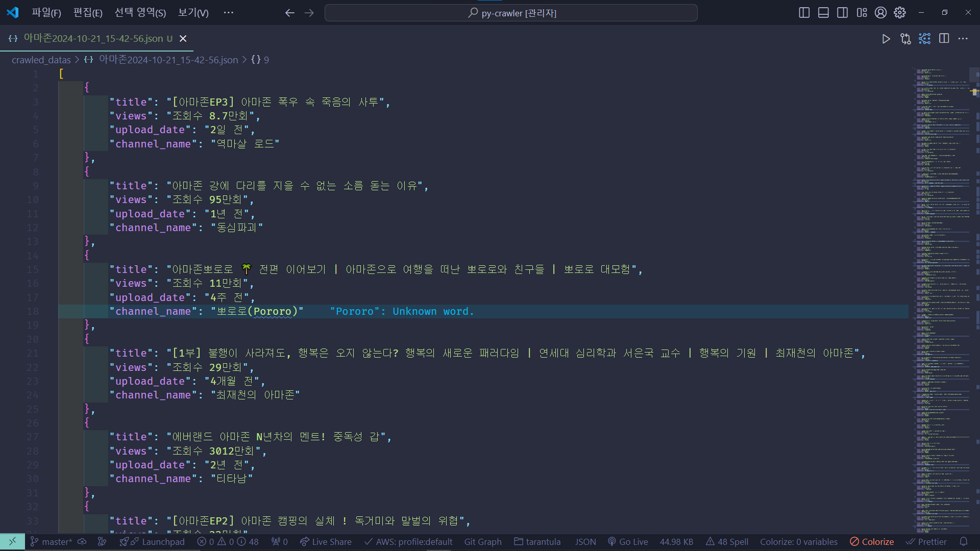Start a Live Share session
This screenshot has height=551, width=980.
tap(326, 542)
